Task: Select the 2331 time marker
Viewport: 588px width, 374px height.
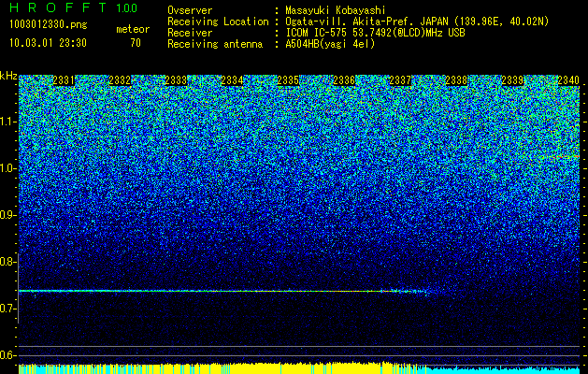Action: coord(64,80)
